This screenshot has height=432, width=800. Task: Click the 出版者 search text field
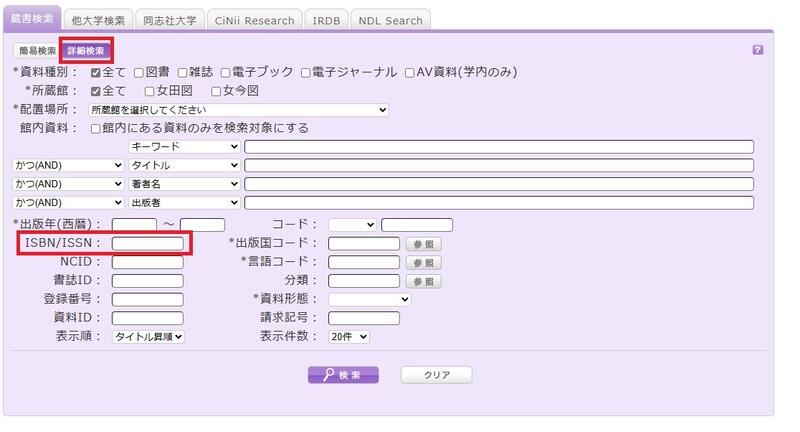[x=499, y=202]
